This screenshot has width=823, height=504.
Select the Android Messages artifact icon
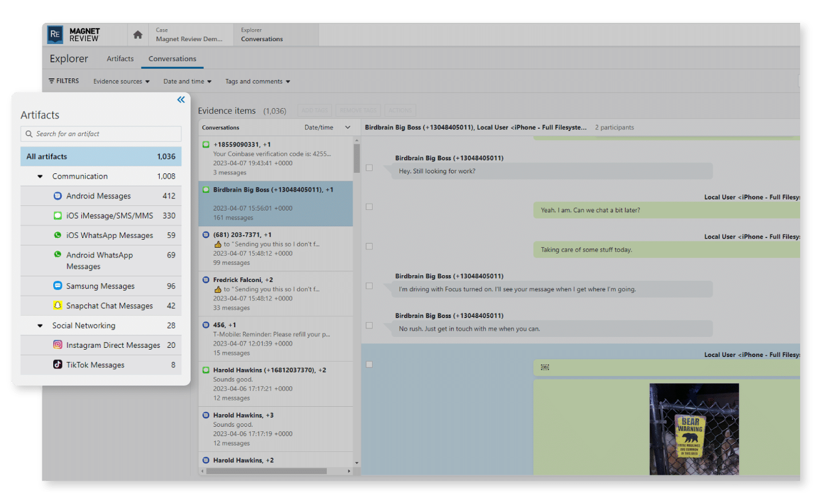pos(58,196)
